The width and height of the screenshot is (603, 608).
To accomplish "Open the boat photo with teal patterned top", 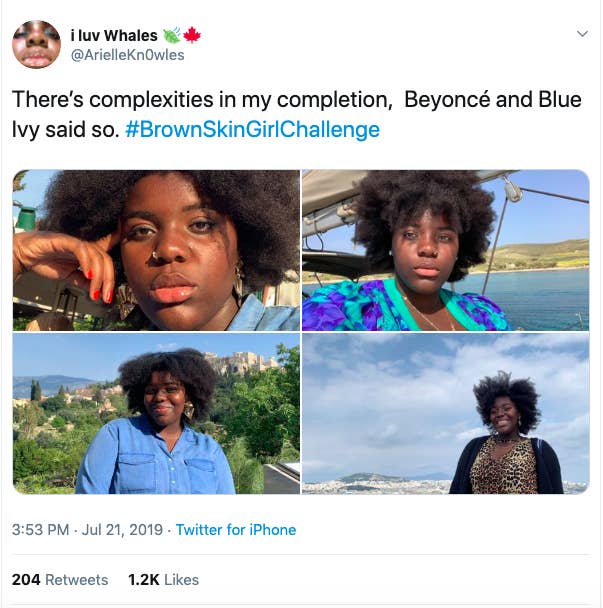I will tap(445, 250).
